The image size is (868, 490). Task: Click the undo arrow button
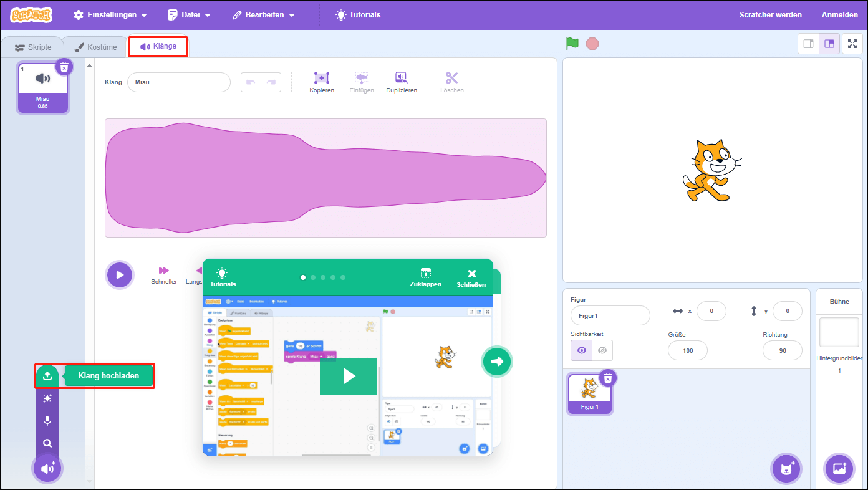coord(251,82)
